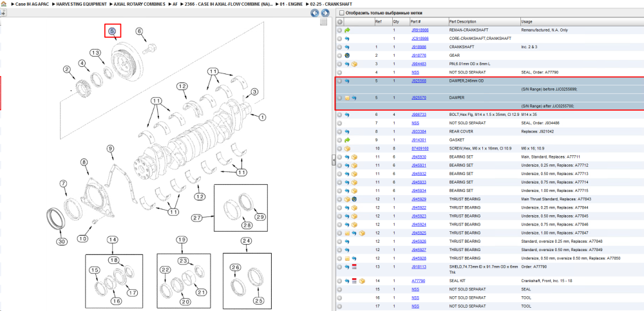The width and height of the screenshot is (644, 311).
Task: Click green arrow icon in REMAN-CRANKSHAFT row
Action: 347,30
